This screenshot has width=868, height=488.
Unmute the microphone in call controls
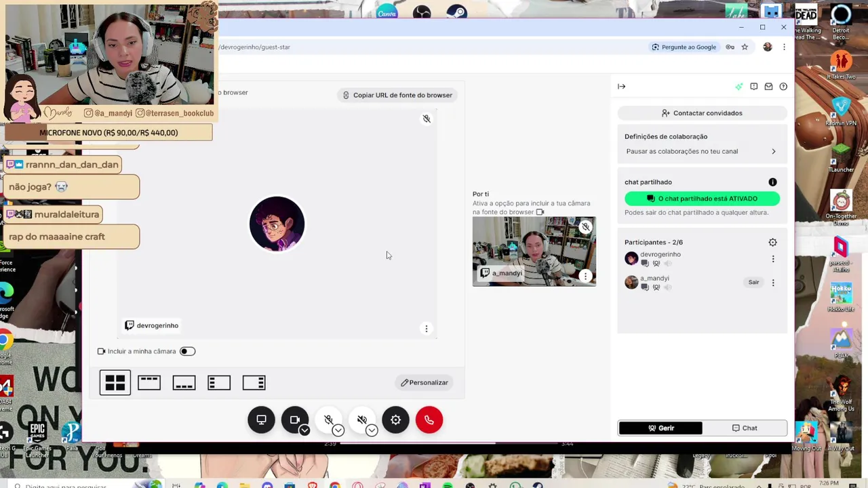(x=328, y=420)
